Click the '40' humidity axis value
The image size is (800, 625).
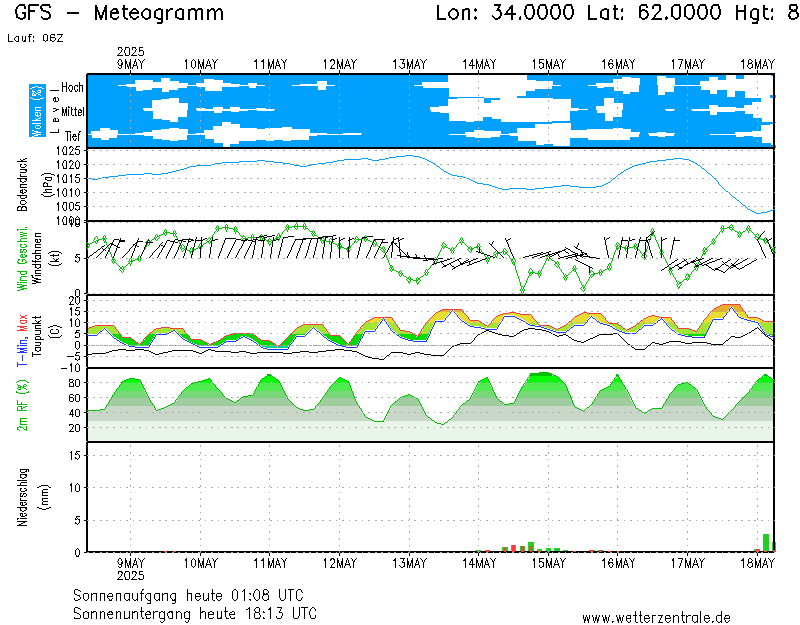(x=74, y=413)
